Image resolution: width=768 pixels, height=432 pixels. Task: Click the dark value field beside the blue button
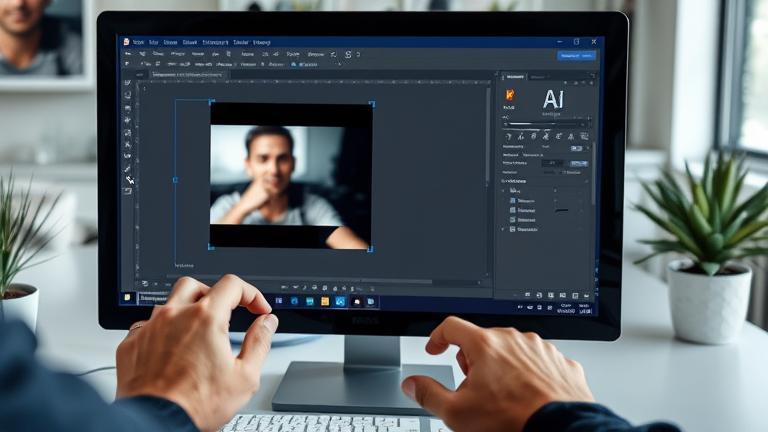coord(553,163)
